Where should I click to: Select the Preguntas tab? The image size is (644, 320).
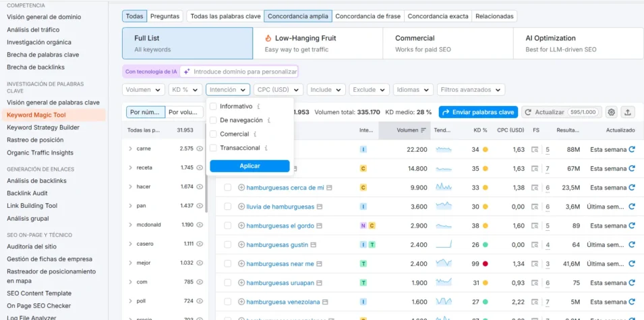point(165,16)
